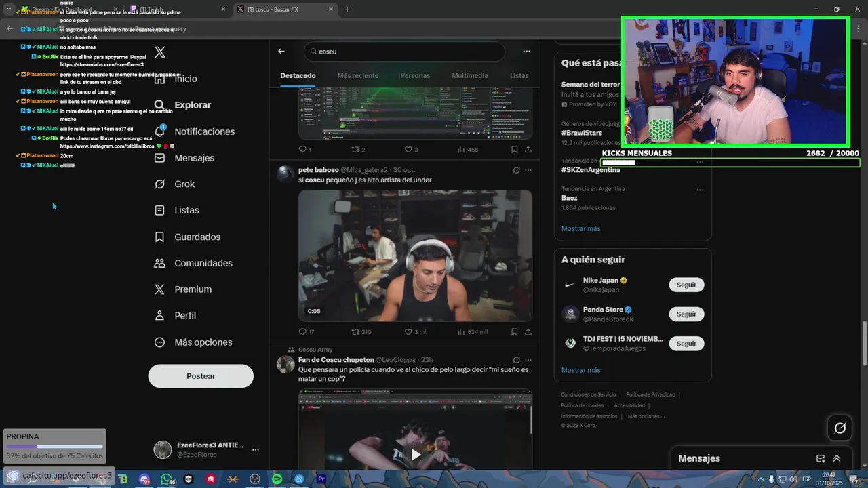Open Grok explain on Fan de Coscu post
The width and height of the screenshot is (868, 488).
tap(516, 360)
